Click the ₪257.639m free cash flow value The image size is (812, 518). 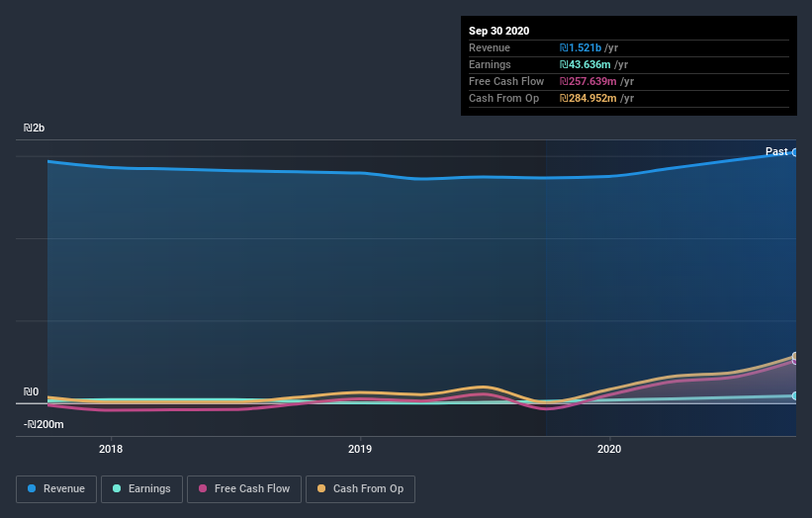click(x=587, y=81)
